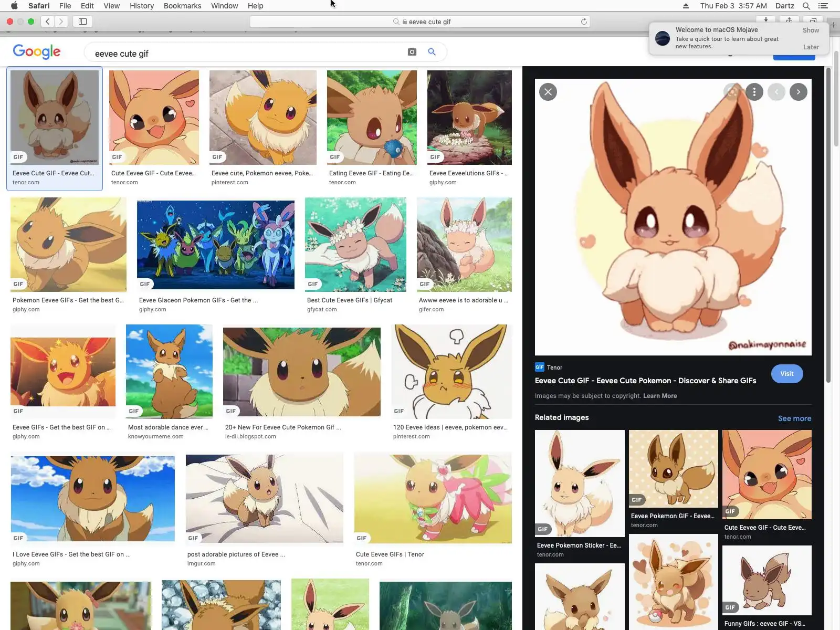This screenshot has height=630, width=840.
Task: Open Eevee cute, Pokemon eevee pinterest result
Action: [x=263, y=118]
